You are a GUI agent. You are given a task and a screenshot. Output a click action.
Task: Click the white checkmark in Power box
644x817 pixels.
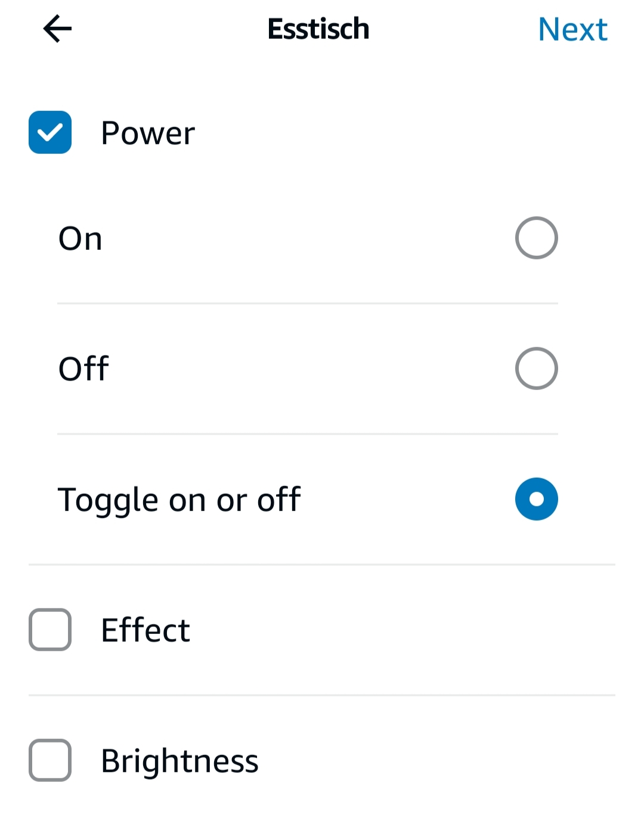point(50,132)
